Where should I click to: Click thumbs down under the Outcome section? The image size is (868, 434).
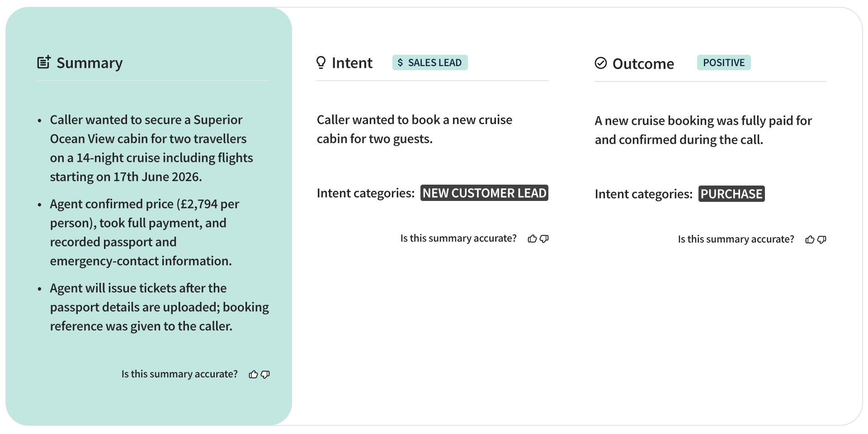[x=822, y=239]
